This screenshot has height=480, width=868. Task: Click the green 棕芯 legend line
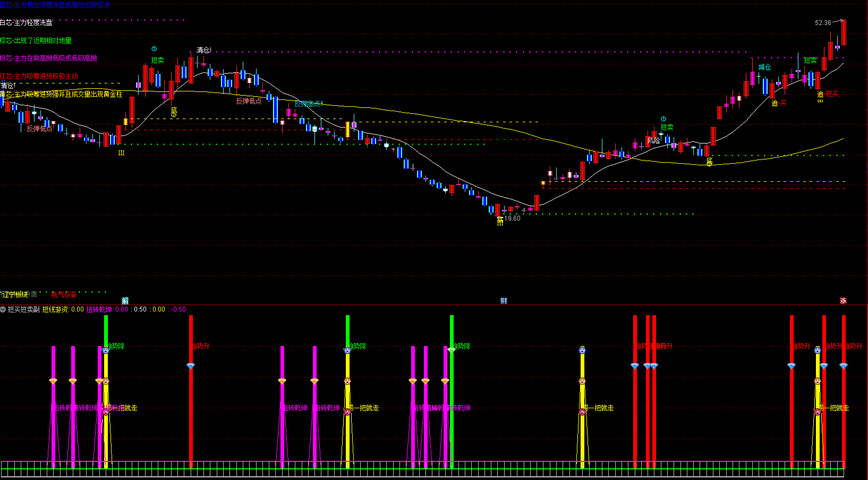click(x=36, y=40)
